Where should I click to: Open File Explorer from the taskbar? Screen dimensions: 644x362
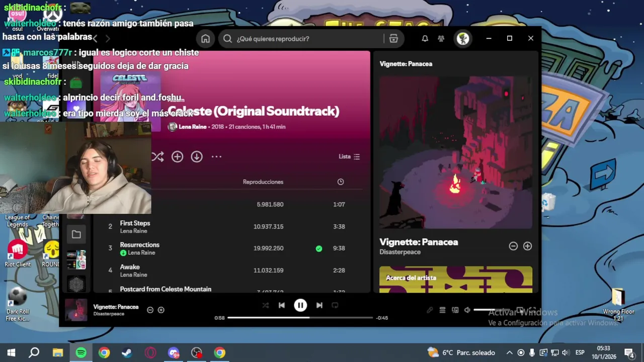58,352
